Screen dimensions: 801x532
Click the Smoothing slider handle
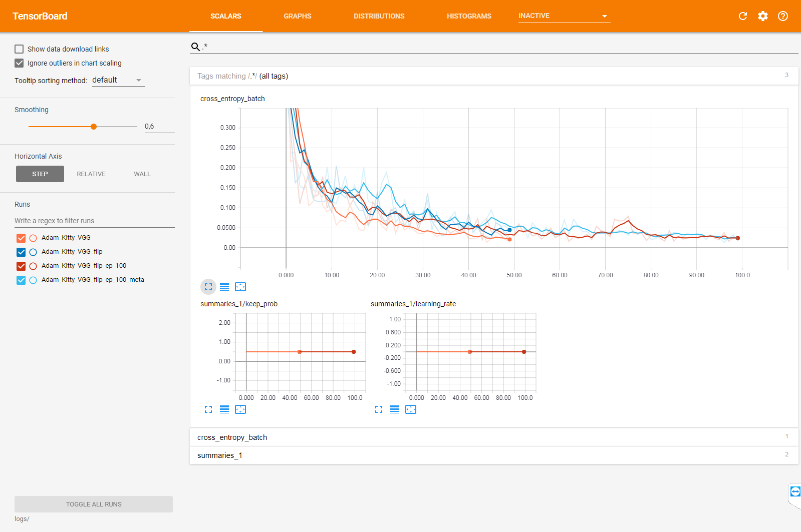pos(94,127)
